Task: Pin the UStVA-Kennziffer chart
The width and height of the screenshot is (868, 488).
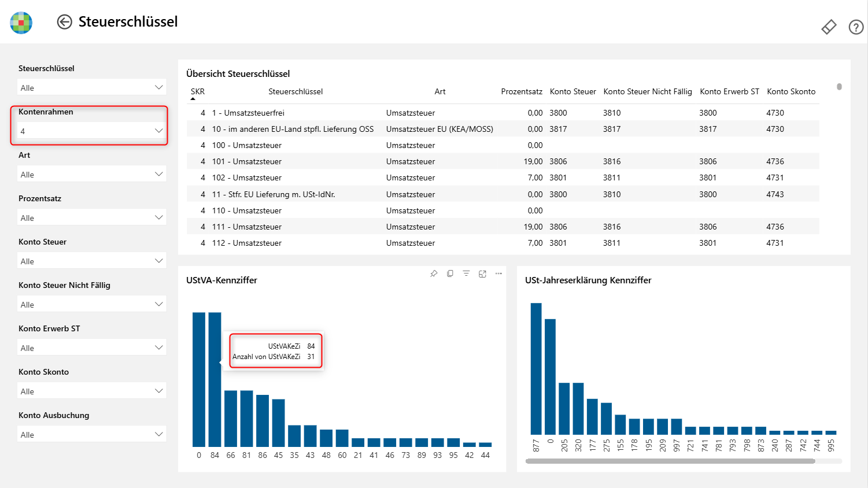Action: (434, 273)
